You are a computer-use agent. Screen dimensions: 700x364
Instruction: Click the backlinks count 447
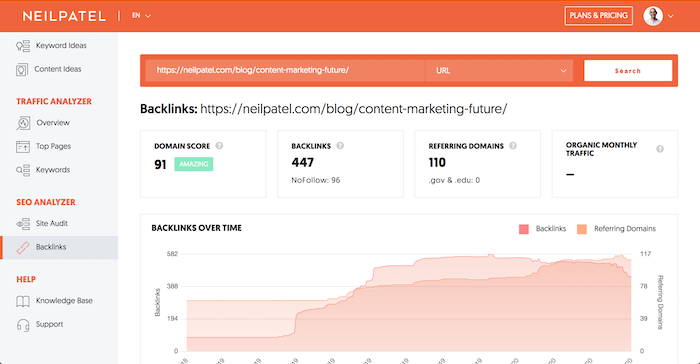pos(303,163)
